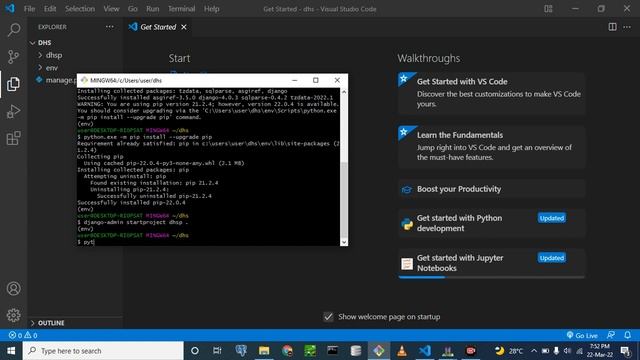Open Chrome from taskbar
The height and width of the screenshot is (360, 640).
(x=287, y=351)
